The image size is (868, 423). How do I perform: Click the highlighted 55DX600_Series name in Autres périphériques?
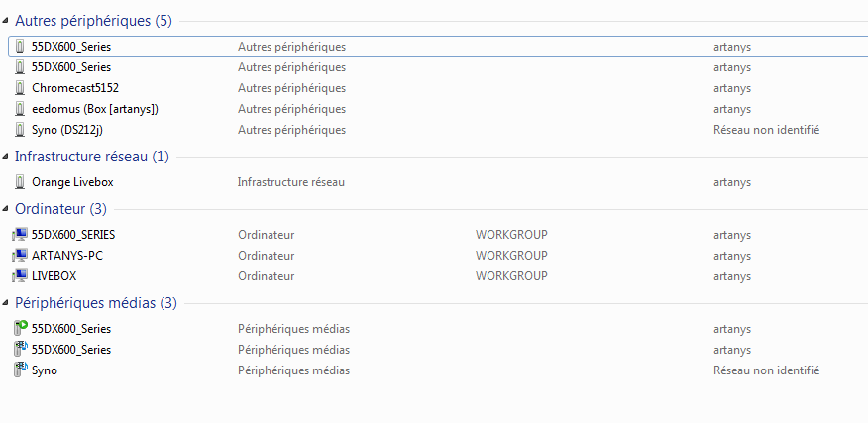pos(71,47)
